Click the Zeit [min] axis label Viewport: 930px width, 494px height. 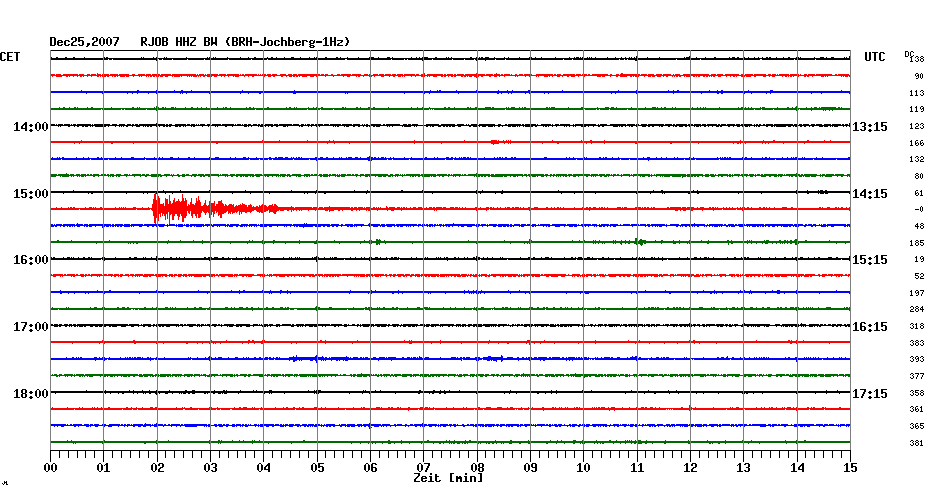coord(448,478)
